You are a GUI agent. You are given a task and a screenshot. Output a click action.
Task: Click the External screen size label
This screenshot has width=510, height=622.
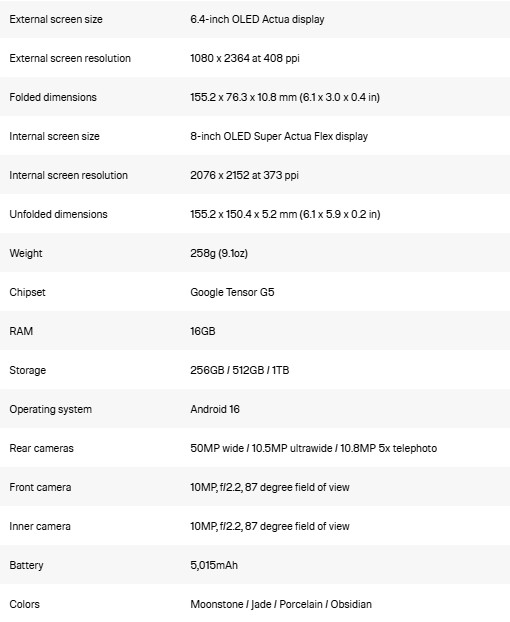pos(56,19)
